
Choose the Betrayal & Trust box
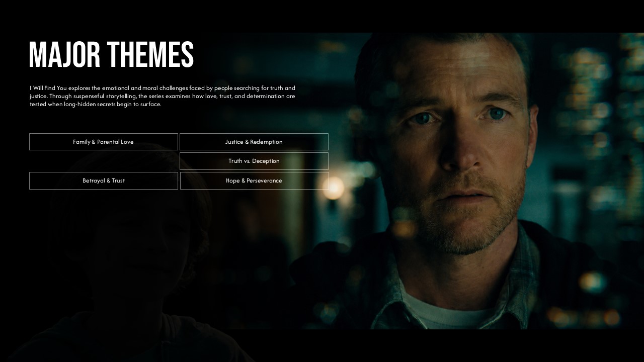point(104,180)
